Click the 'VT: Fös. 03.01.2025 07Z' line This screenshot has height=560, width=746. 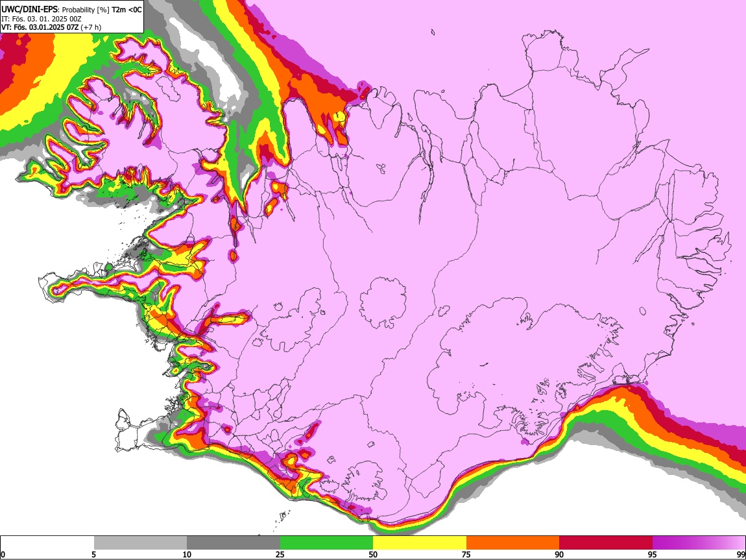coord(40,27)
